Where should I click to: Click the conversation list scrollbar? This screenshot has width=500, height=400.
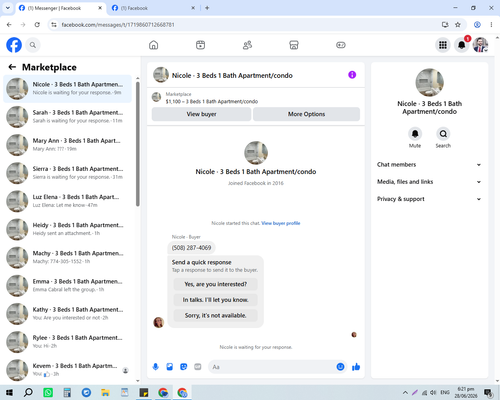tap(138, 143)
